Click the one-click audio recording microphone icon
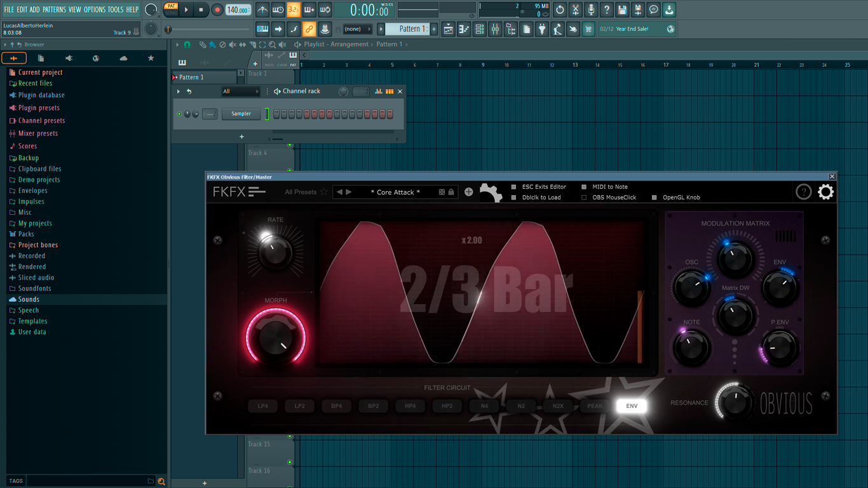 (591, 10)
